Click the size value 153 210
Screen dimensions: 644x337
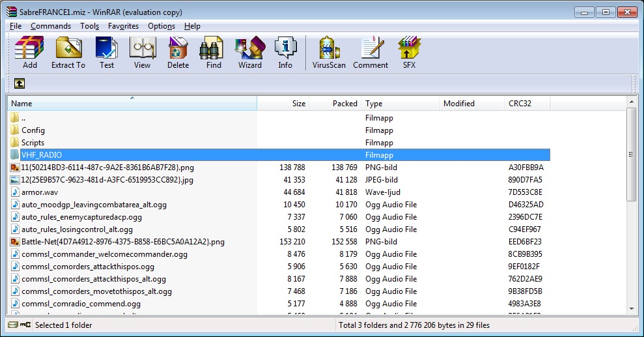[x=292, y=242]
